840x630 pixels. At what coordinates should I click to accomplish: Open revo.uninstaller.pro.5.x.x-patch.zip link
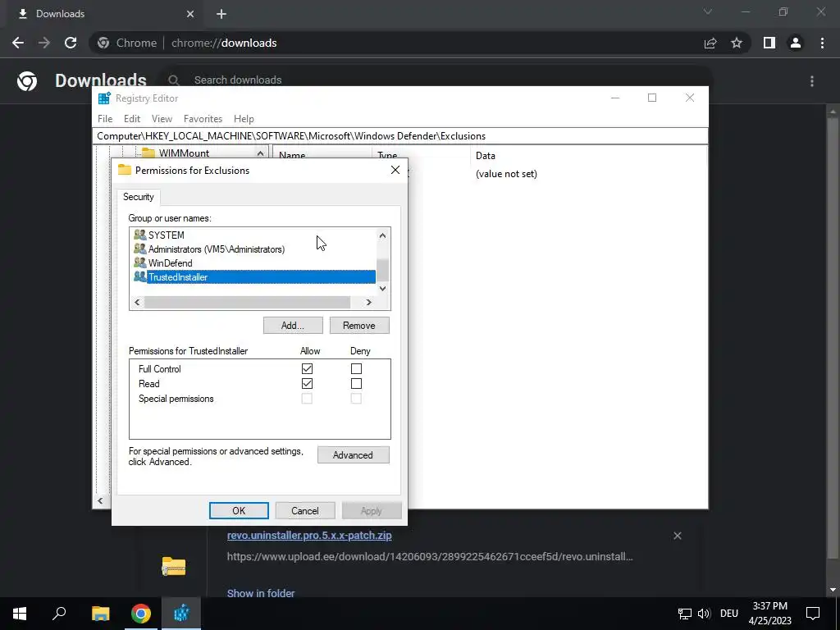pos(309,536)
